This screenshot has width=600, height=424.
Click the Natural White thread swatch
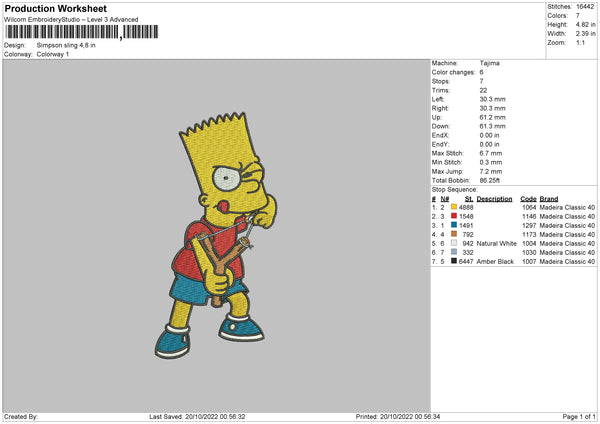(454, 243)
